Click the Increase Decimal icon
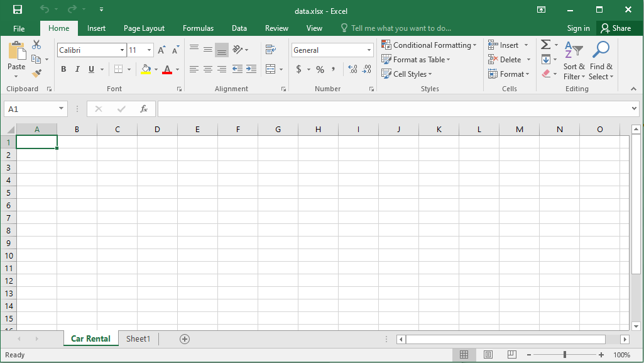 pos(352,69)
